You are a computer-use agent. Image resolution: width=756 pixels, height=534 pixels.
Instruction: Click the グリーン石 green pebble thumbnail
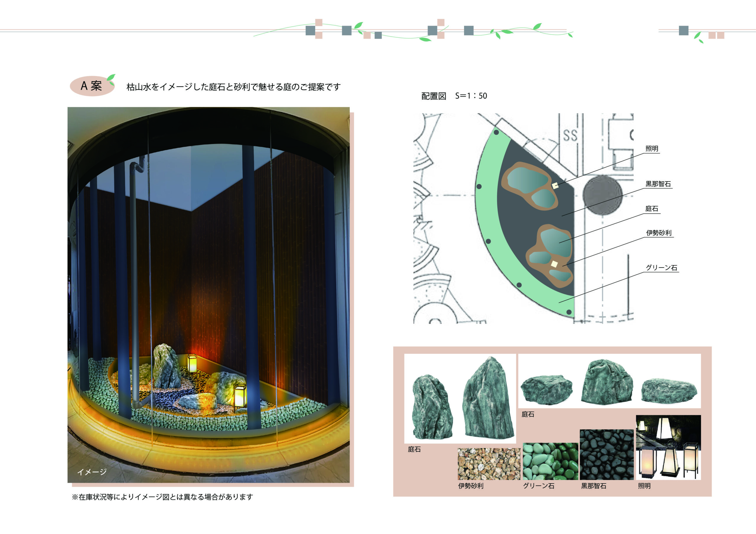click(x=550, y=461)
